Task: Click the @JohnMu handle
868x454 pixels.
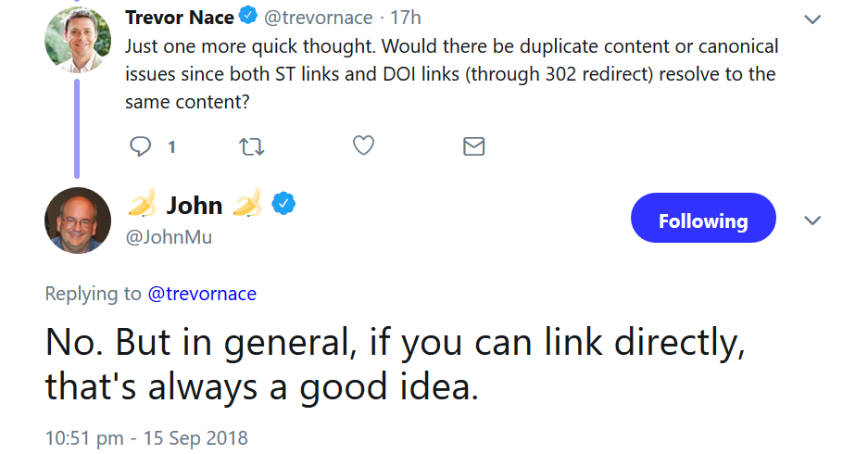Action: [169, 237]
